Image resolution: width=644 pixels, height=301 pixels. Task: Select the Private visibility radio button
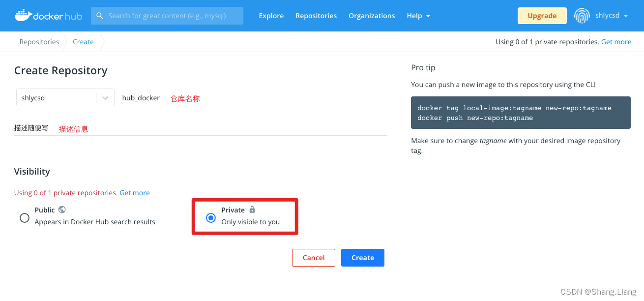pyautogui.click(x=211, y=217)
